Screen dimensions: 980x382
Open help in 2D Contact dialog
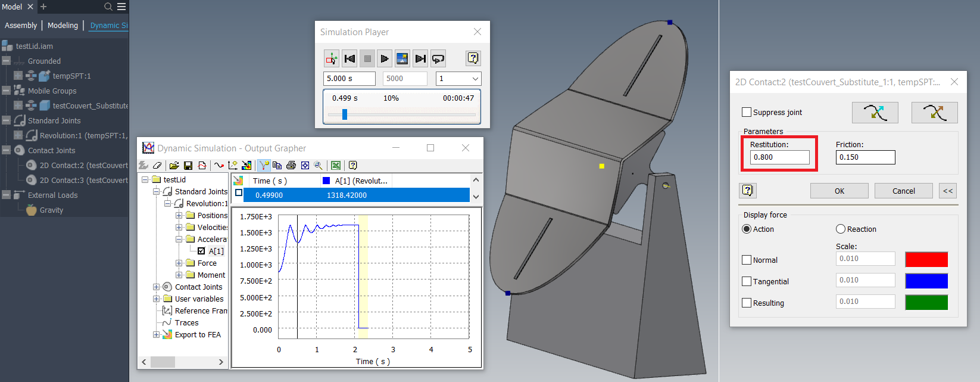tap(748, 191)
